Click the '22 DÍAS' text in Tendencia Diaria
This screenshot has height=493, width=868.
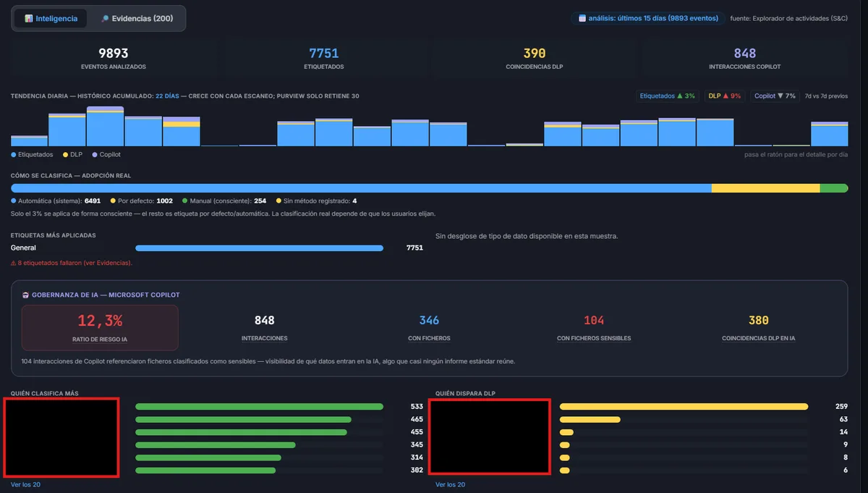pos(167,96)
